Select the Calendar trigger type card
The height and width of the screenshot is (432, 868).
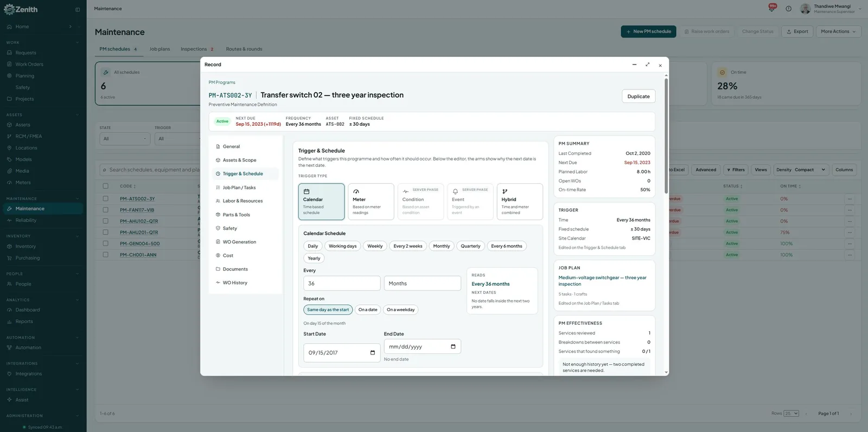pyautogui.click(x=321, y=202)
